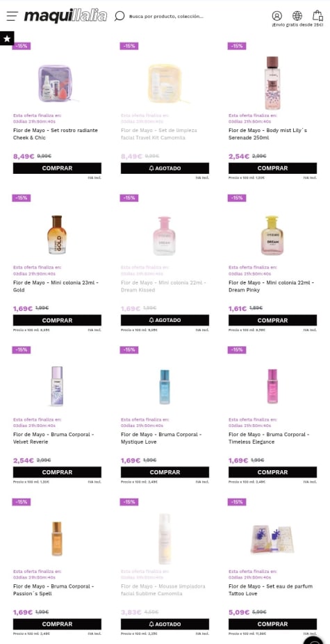The height and width of the screenshot is (644, 330).
Task: Click the black star favorites tab
Action: click(x=6, y=39)
